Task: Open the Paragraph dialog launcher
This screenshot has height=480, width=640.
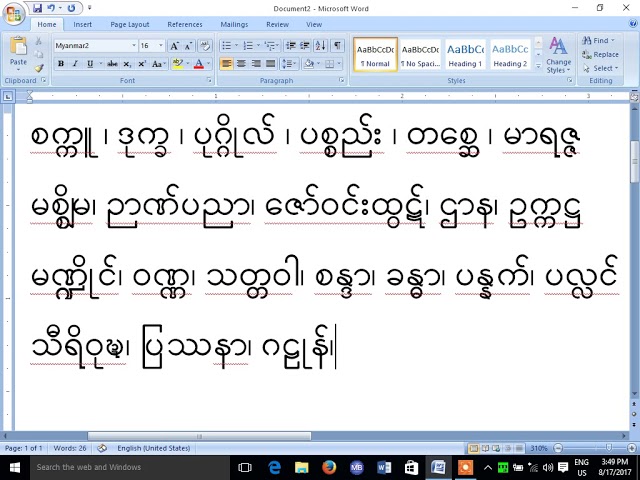Action: tap(342, 80)
